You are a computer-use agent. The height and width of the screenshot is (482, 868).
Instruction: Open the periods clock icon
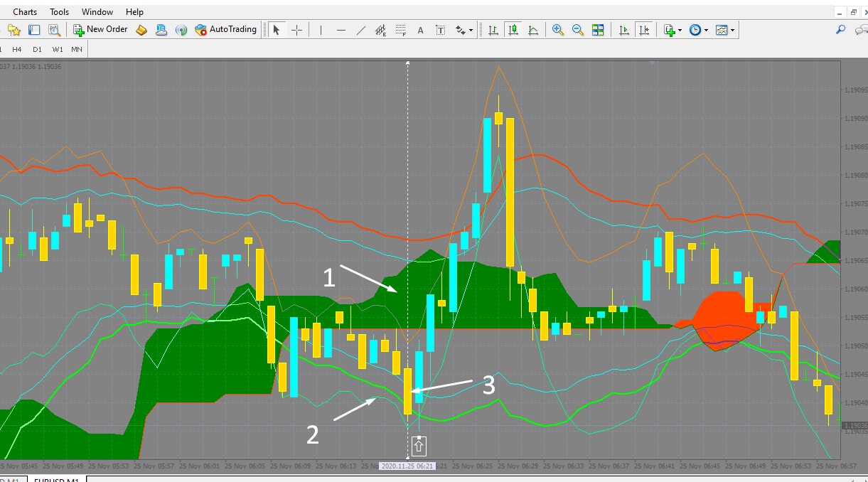pyautogui.click(x=695, y=30)
